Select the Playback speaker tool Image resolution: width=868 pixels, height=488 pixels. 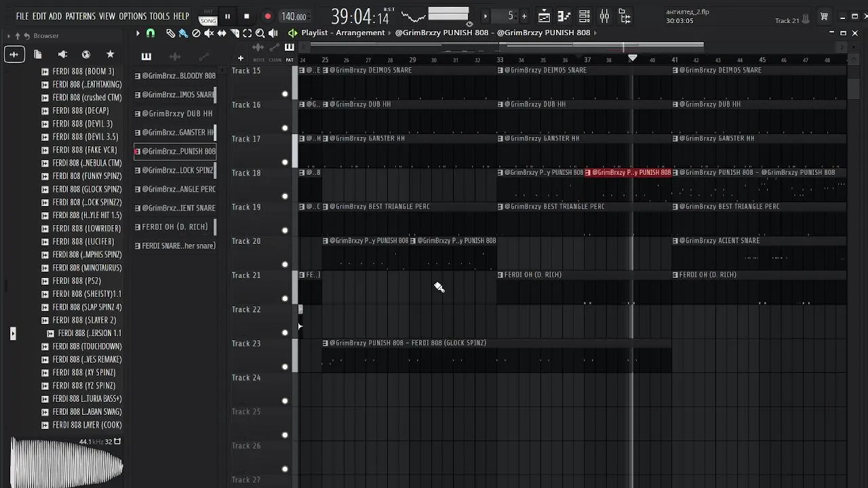[x=273, y=33]
